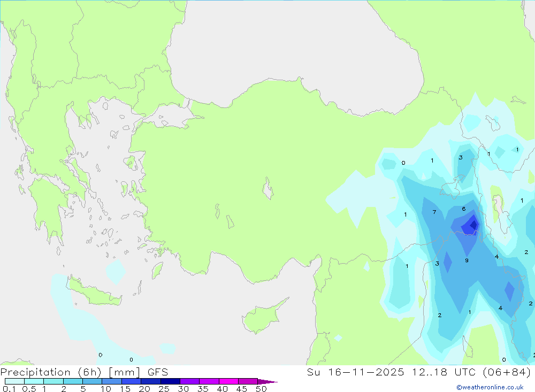Click the precipitation value '6' on map
Image resolution: width=535 pixels, height=392 pixels.
pos(464,209)
